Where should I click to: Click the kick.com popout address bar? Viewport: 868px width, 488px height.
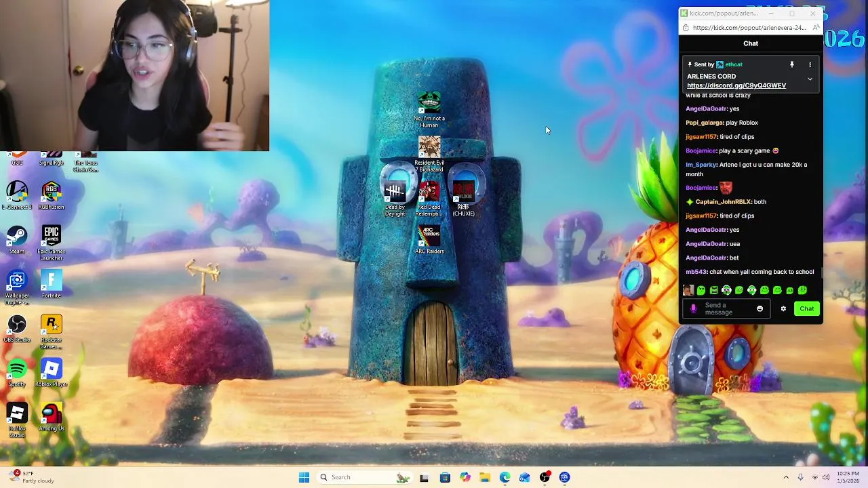coord(749,28)
